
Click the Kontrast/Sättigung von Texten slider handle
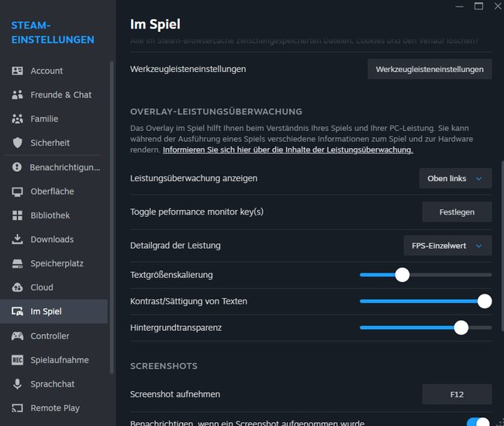(485, 301)
